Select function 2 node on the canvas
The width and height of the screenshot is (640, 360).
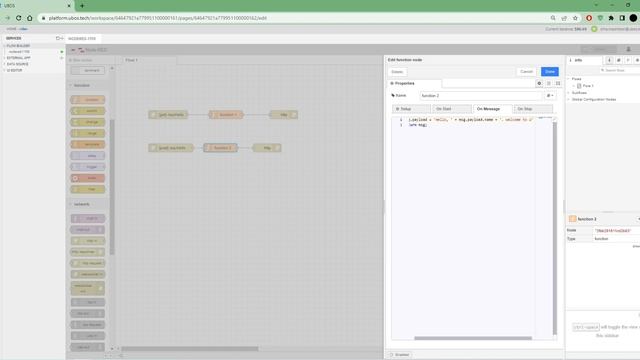pos(220,148)
